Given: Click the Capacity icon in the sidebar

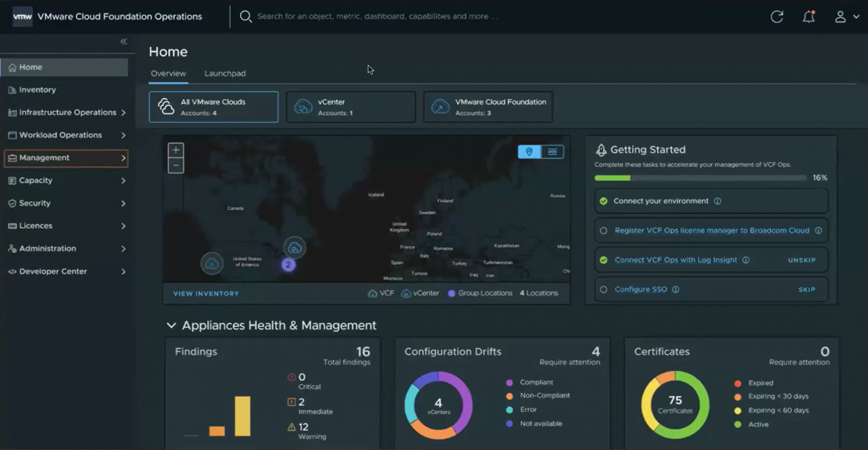Looking at the screenshot, I should (x=12, y=180).
